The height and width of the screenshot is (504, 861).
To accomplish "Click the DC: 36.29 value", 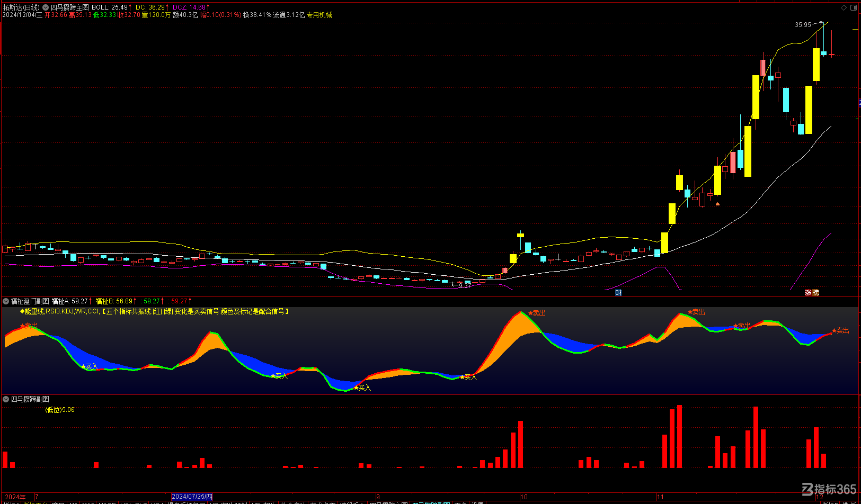I will (x=150, y=7).
